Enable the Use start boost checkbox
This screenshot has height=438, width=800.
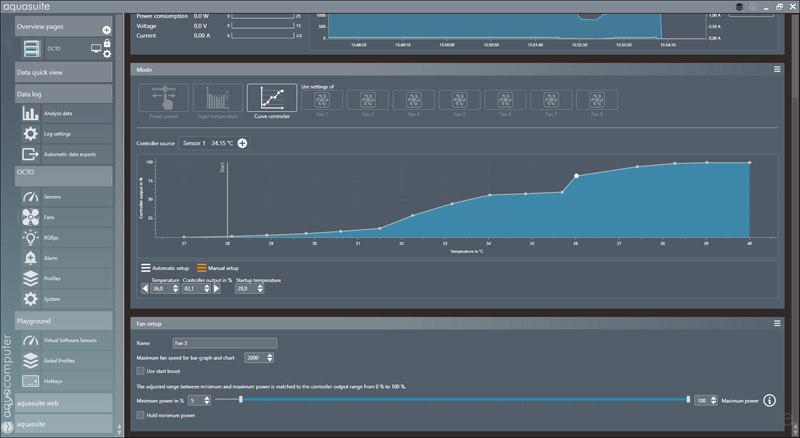click(139, 371)
